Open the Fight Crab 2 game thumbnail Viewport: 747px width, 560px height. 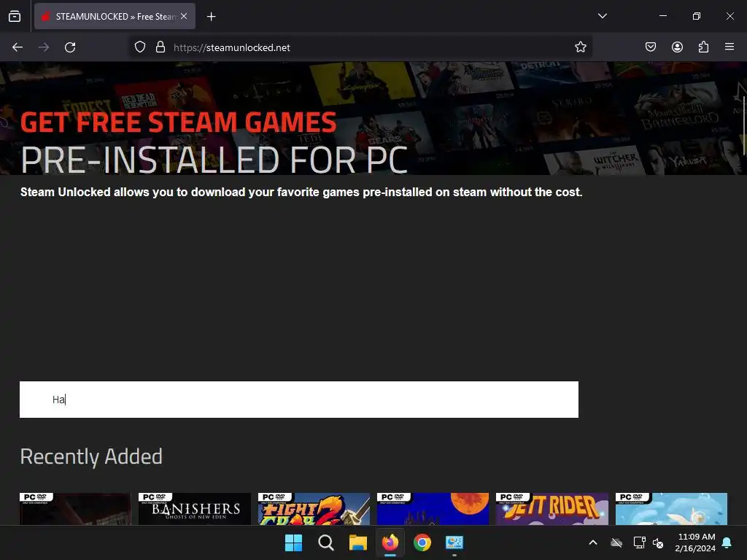tap(314, 509)
